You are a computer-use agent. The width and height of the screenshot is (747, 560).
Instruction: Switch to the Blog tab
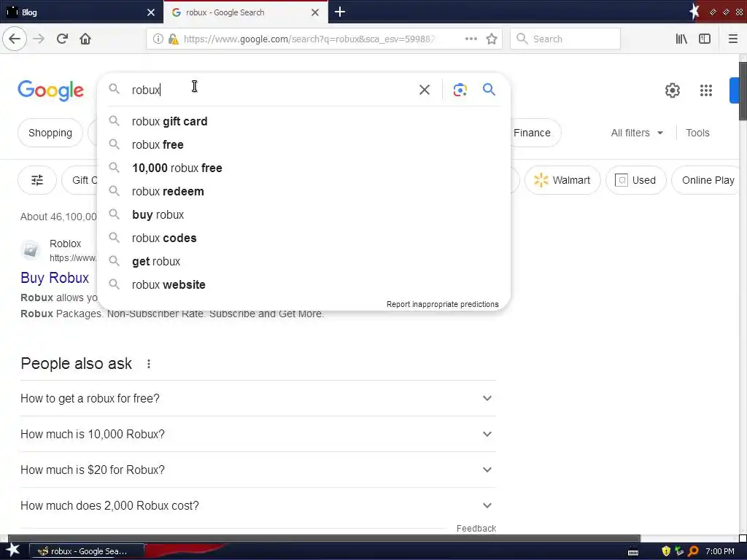tap(81, 12)
